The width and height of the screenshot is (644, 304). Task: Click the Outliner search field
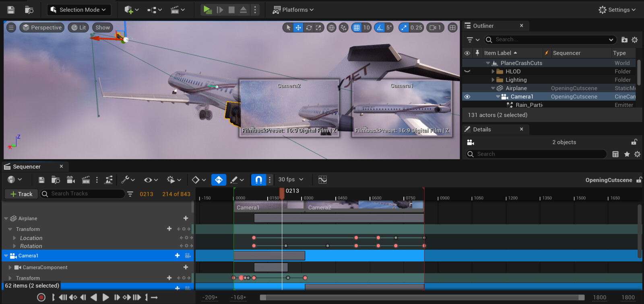pyautogui.click(x=550, y=39)
